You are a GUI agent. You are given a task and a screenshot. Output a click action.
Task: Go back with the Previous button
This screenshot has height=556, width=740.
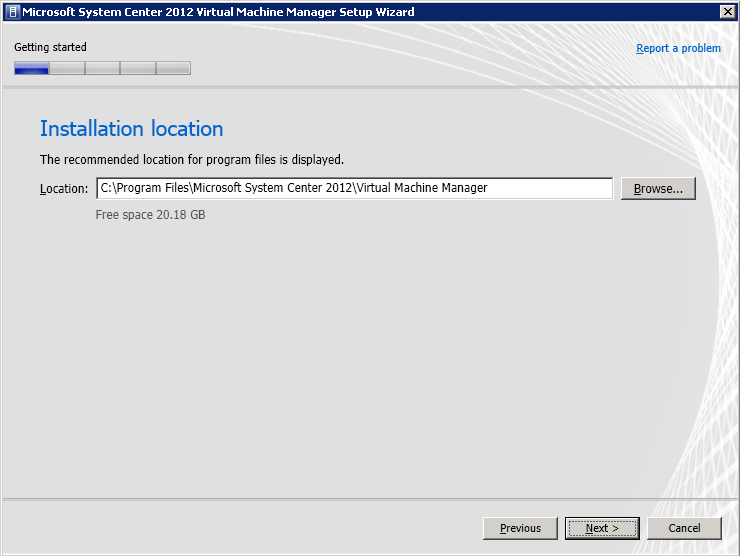[x=520, y=528]
